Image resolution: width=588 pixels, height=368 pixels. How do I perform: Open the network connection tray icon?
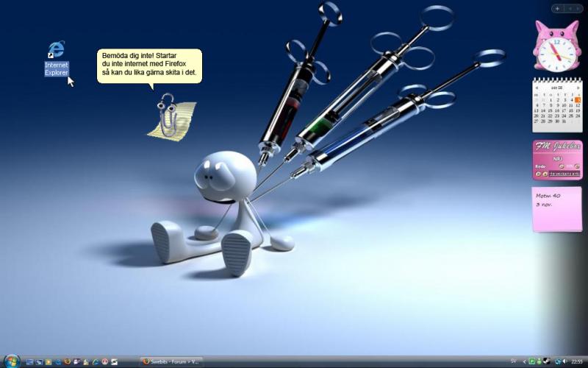click(558, 361)
